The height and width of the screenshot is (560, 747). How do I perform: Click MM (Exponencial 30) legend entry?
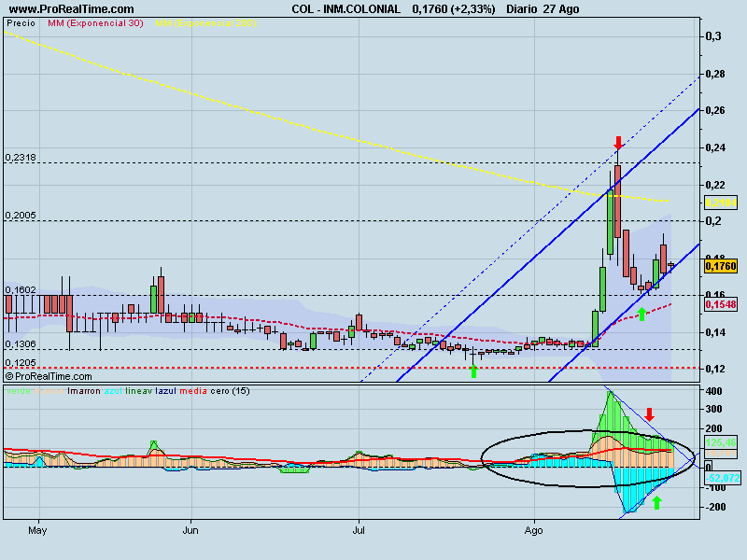(95, 23)
